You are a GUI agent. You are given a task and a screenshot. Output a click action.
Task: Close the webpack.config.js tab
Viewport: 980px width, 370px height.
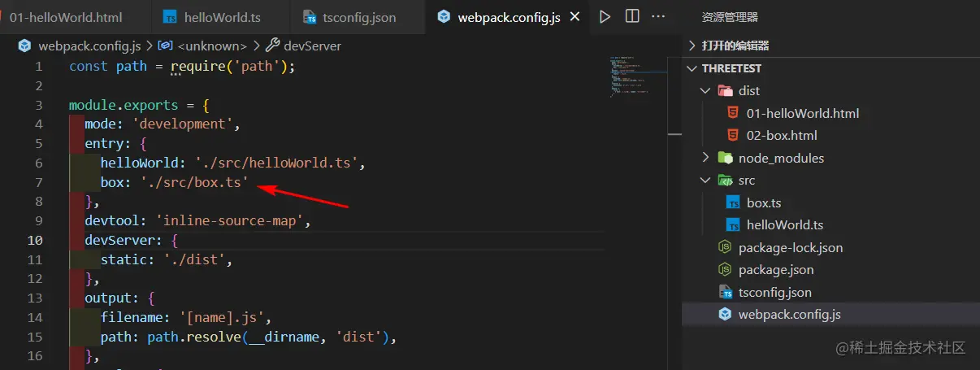575,17
